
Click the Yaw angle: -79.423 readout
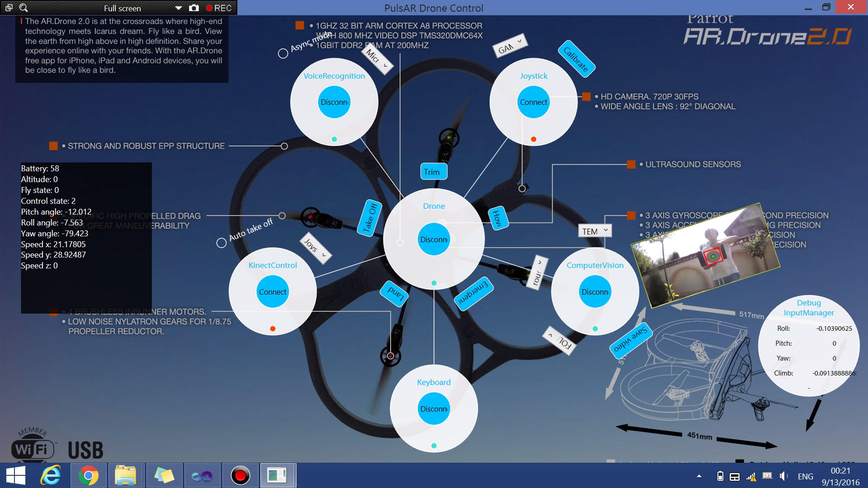pyautogui.click(x=55, y=234)
